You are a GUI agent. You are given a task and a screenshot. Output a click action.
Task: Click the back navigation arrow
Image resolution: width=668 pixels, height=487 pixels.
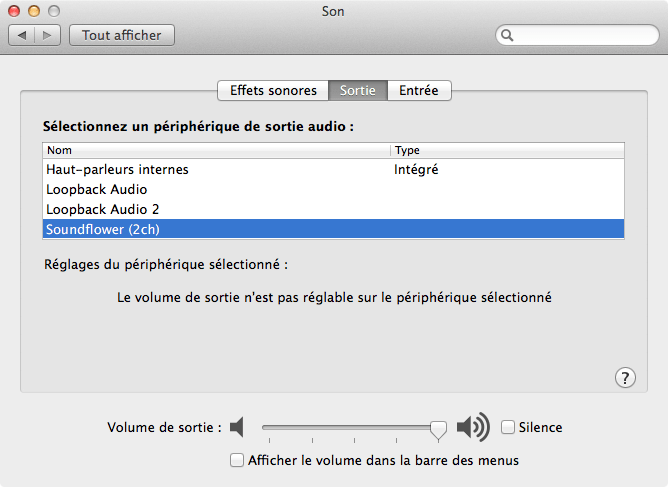pyautogui.click(x=23, y=35)
